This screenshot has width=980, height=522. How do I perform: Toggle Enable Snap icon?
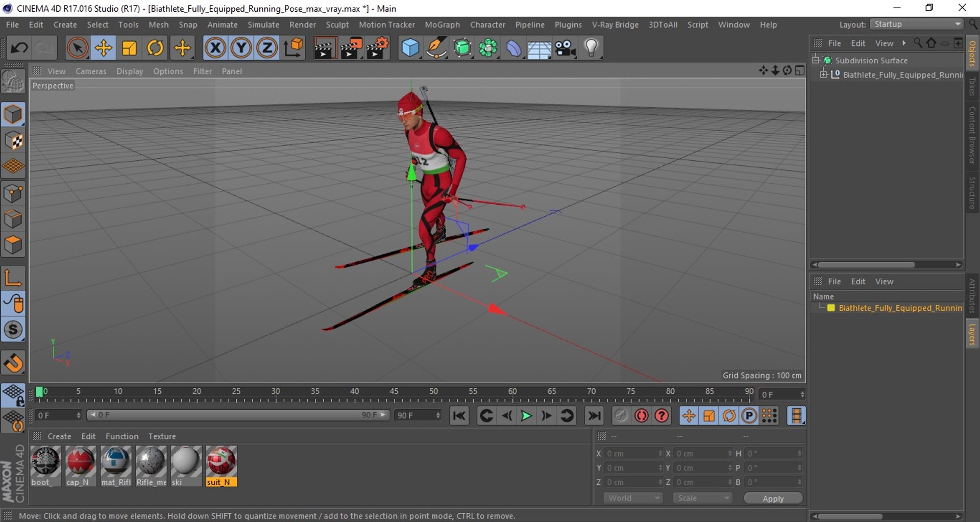(x=13, y=330)
